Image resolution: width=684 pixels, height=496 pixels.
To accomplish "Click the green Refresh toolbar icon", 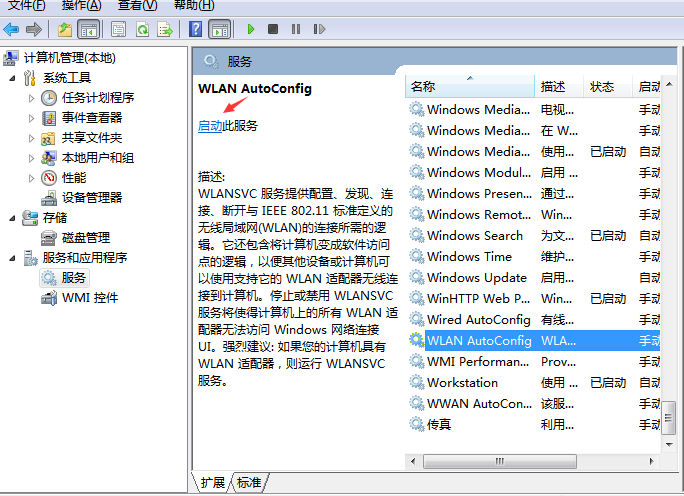I will pos(142,30).
